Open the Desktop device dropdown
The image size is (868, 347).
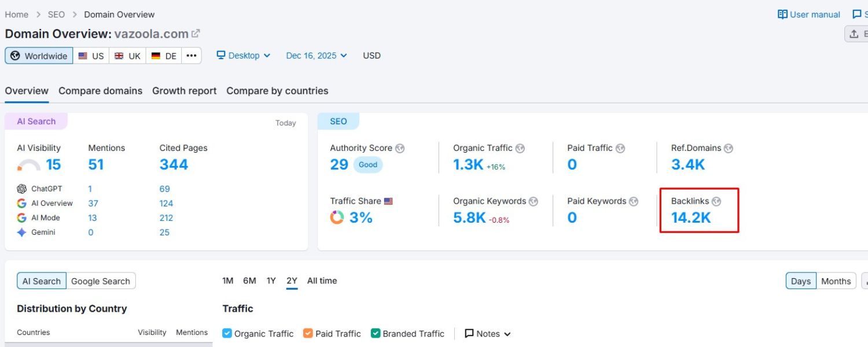[243, 55]
